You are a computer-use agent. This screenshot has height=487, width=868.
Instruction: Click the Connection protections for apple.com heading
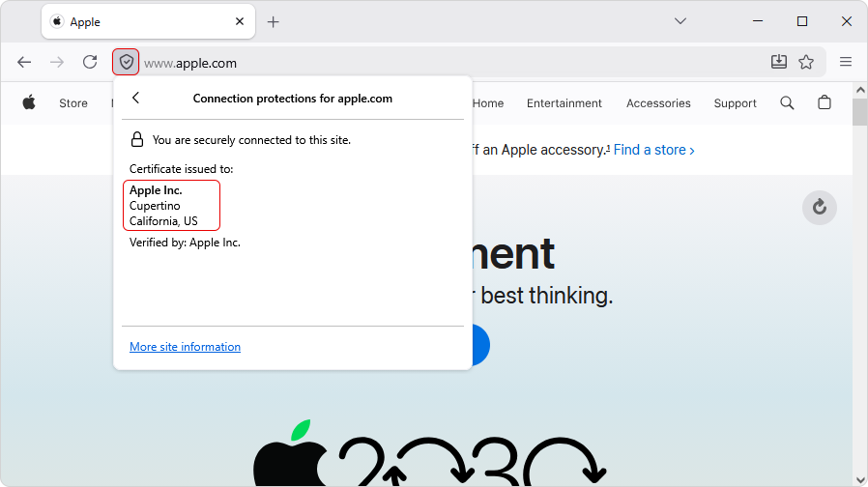pos(292,99)
